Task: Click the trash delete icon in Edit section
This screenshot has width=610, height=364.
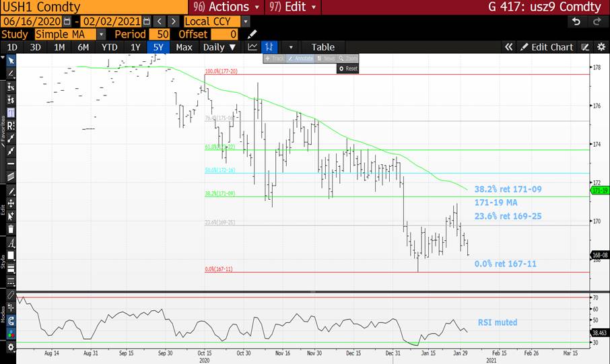Action: point(11,228)
